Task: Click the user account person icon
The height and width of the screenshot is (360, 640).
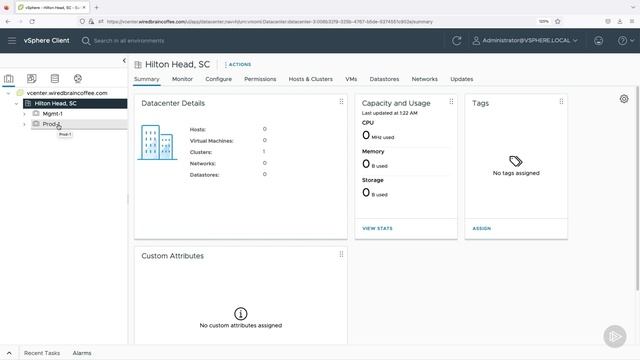Action: [x=476, y=40]
